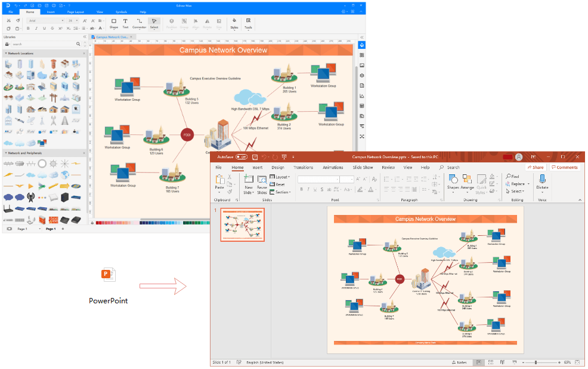Select the Text tool in Edraw toolbar
This screenshot has height=369, width=588.
(x=125, y=23)
